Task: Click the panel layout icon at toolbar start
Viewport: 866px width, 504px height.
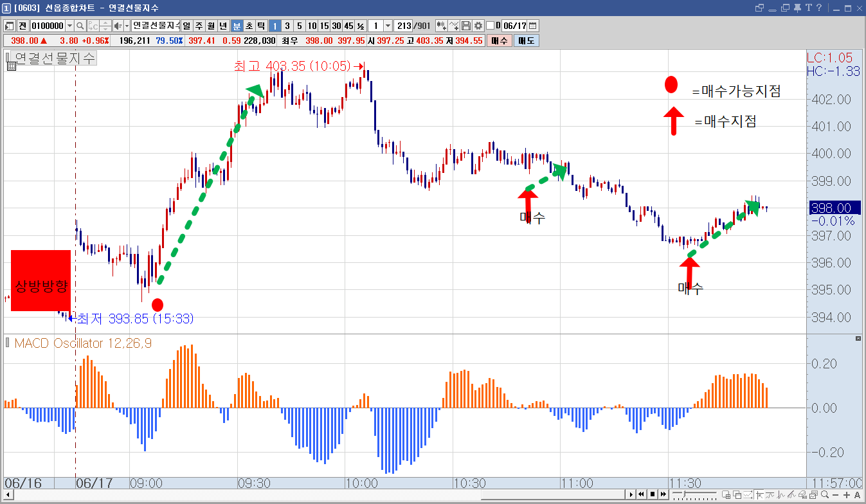Action: coord(10,26)
